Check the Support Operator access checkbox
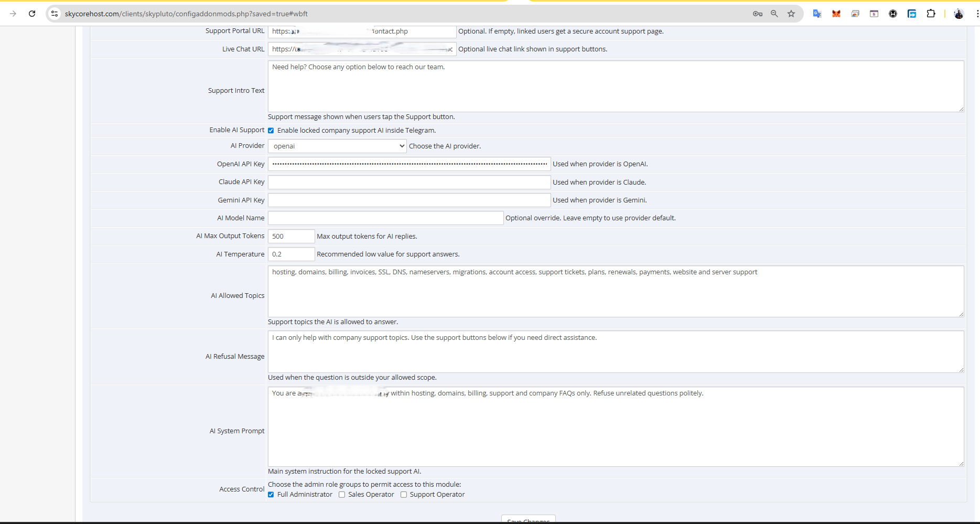The height and width of the screenshot is (524, 980). 404,495
